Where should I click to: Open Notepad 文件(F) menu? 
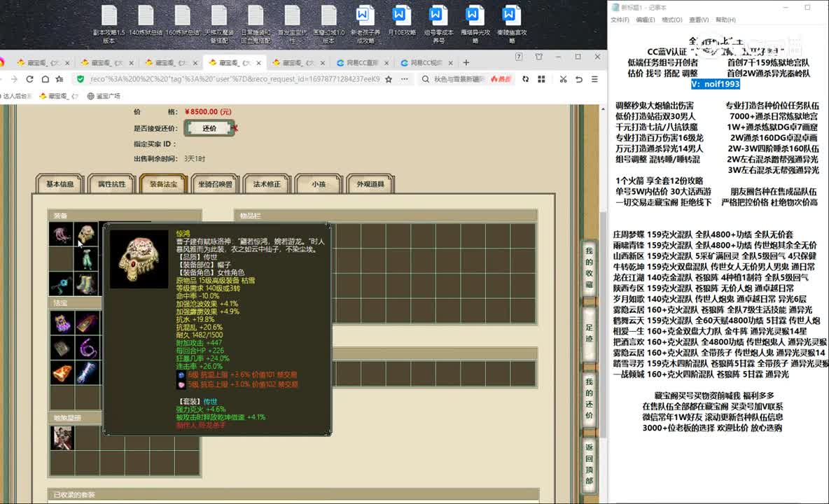click(620, 20)
